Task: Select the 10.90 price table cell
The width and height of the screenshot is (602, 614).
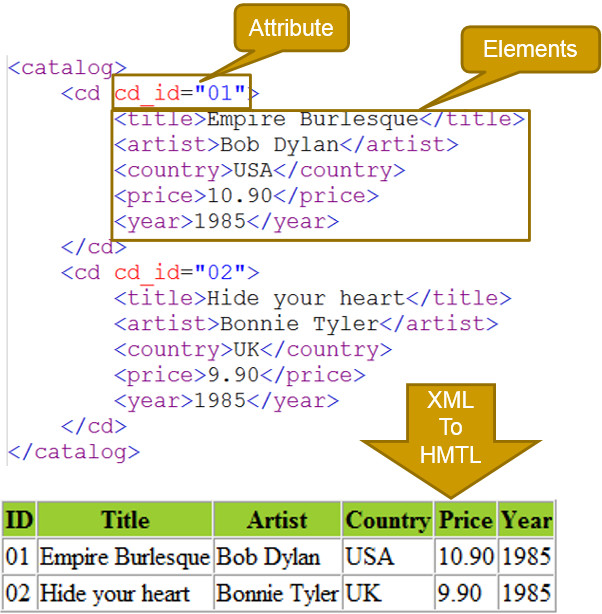Action: [x=465, y=556]
